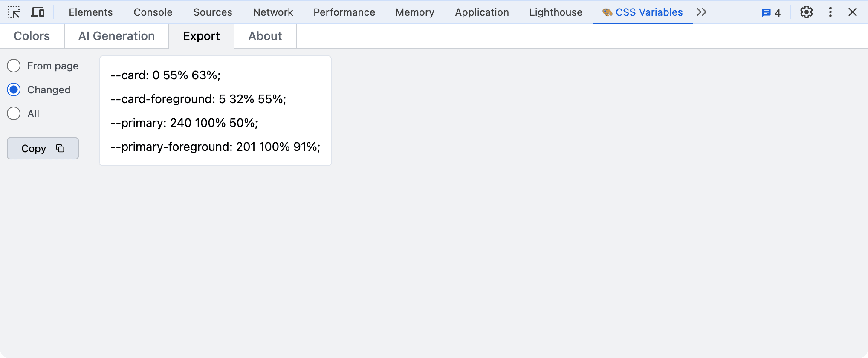Click the Copy button

pyautogui.click(x=43, y=148)
